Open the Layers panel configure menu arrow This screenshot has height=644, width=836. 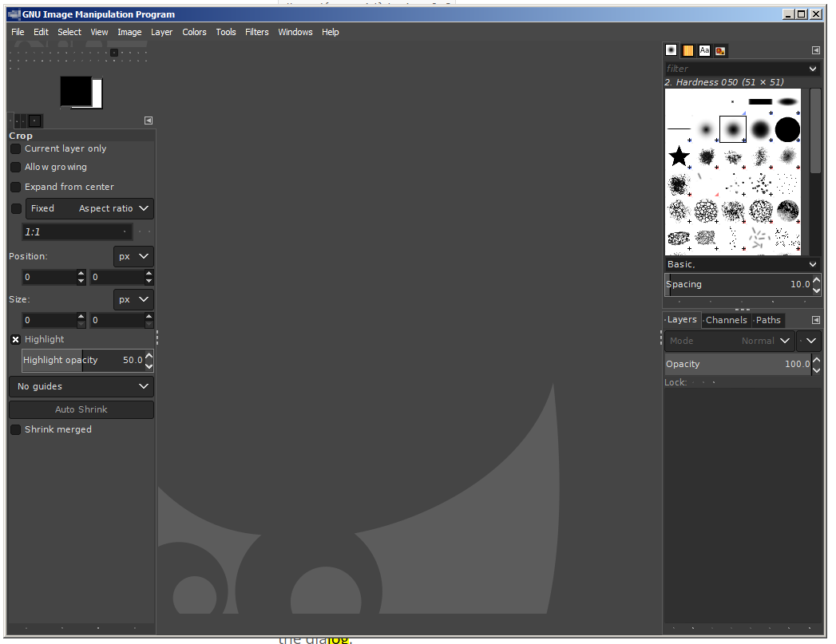tap(815, 320)
